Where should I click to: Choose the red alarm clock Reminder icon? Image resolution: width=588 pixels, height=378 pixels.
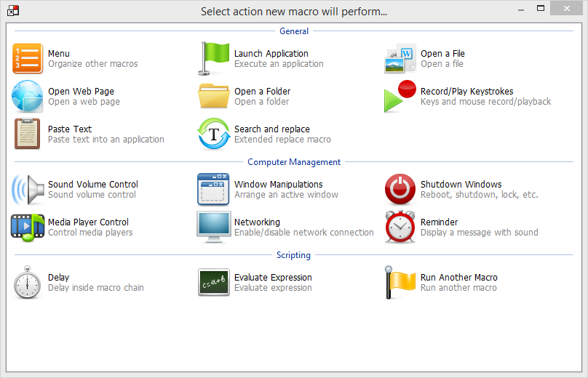coord(400,227)
